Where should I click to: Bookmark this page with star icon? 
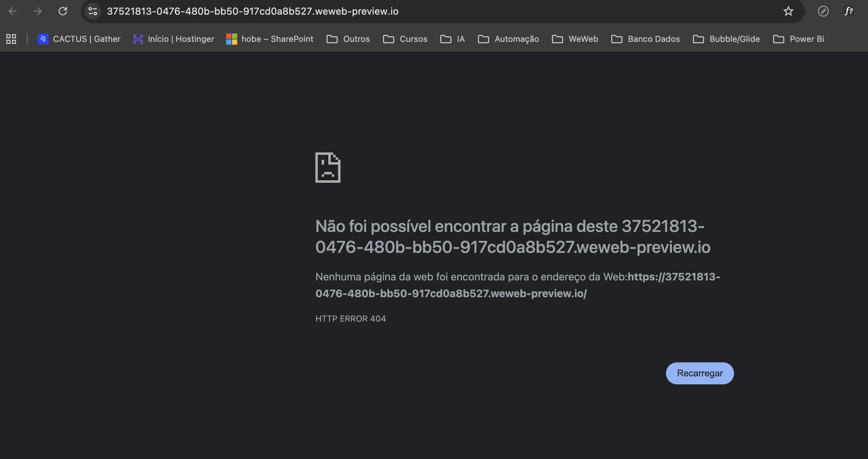(x=788, y=11)
